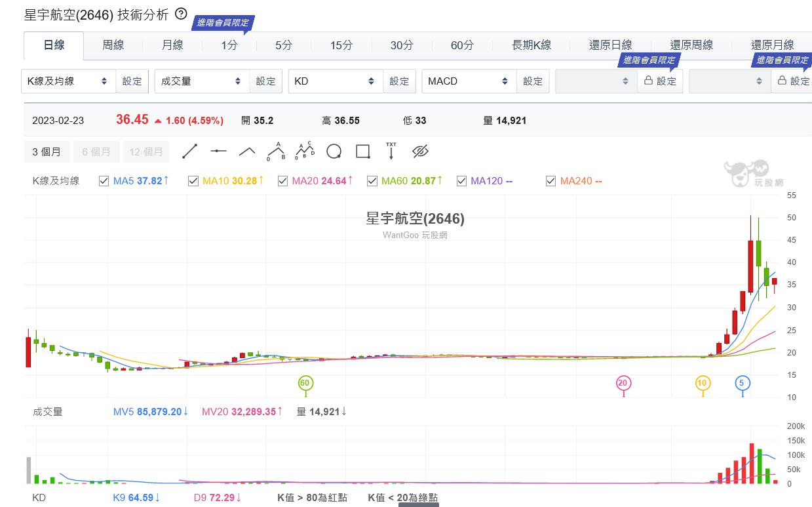812x507 pixels.
Task: Click the lock icon on sixth indicator 設定
Action: coord(782,81)
